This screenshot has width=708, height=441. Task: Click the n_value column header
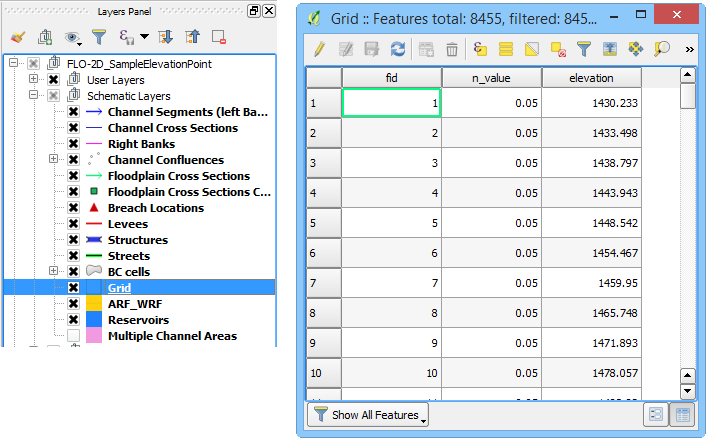(491, 78)
